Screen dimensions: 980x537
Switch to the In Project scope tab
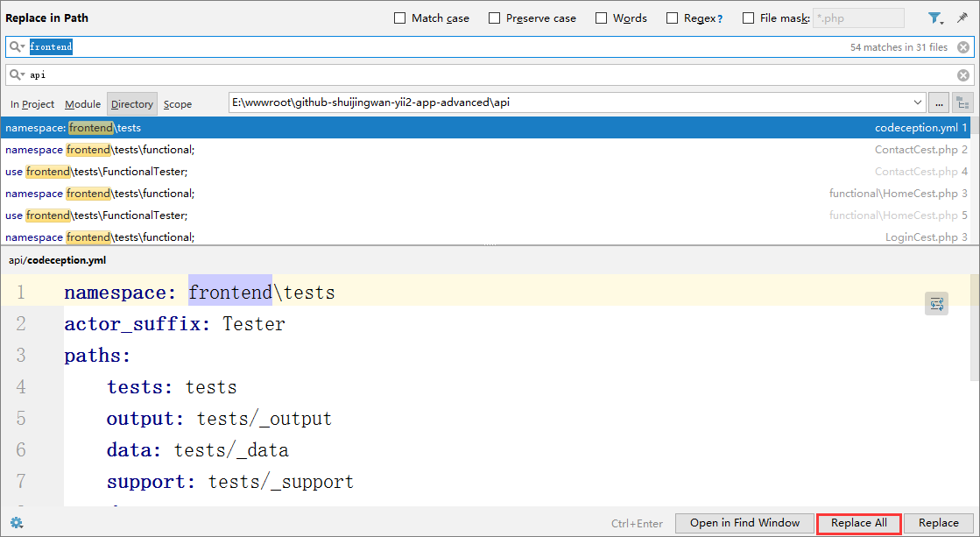click(32, 104)
